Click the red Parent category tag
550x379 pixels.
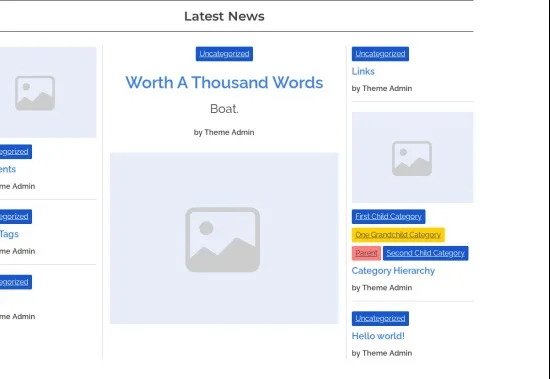[366, 253]
